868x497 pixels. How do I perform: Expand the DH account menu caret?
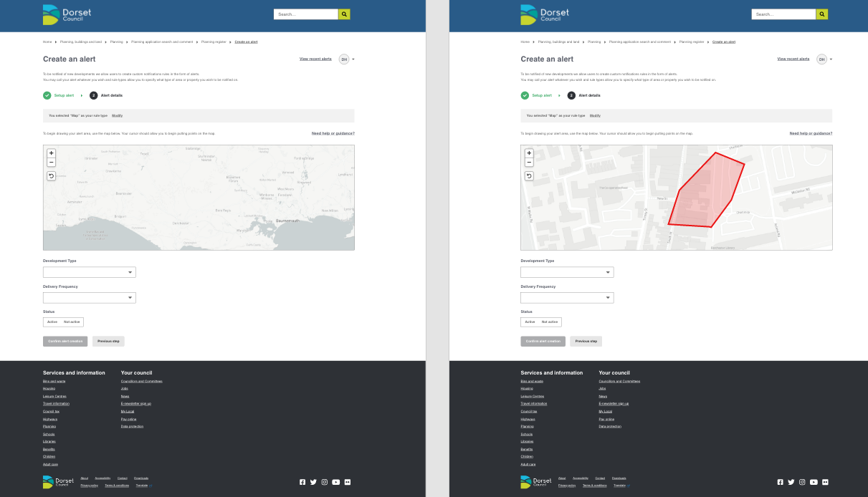[x=354, y=59]
